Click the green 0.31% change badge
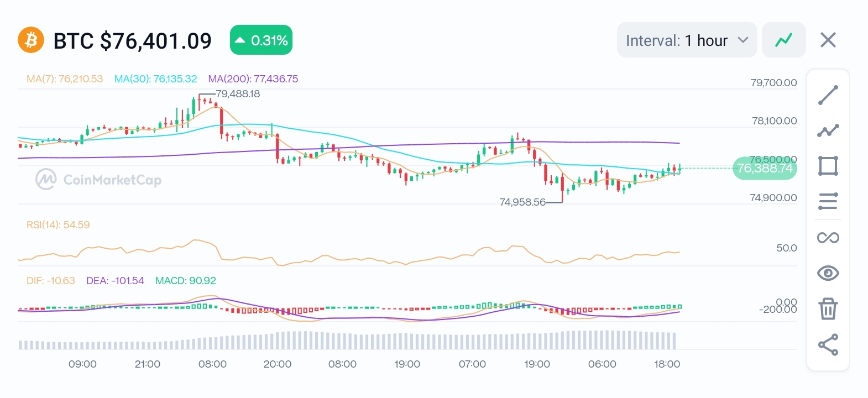The width and height of the screenshot is (868, 398). 261,40
